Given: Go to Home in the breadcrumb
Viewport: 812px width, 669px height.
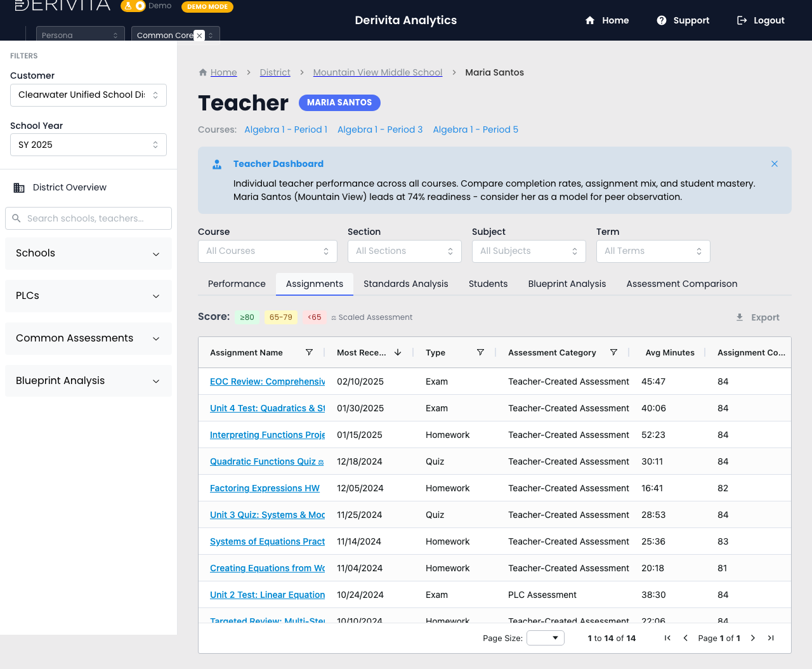Looking at the screenshot, I should [224, 72].
